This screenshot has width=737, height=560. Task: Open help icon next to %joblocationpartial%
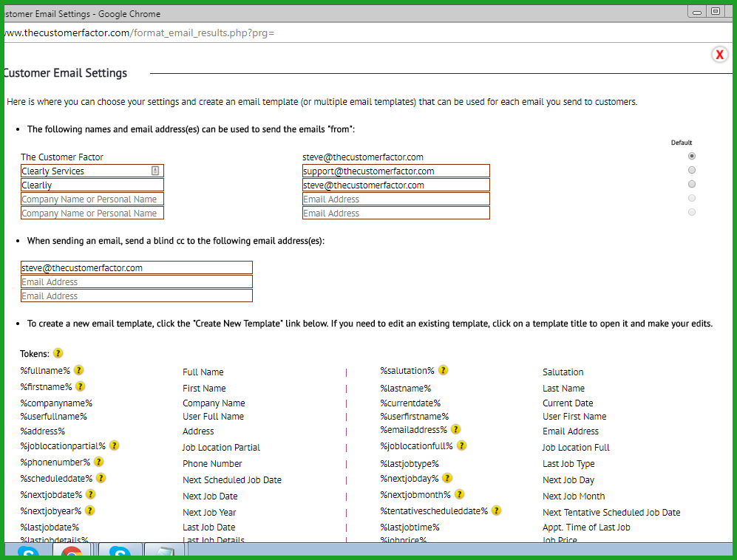click(x=115, y=445)
